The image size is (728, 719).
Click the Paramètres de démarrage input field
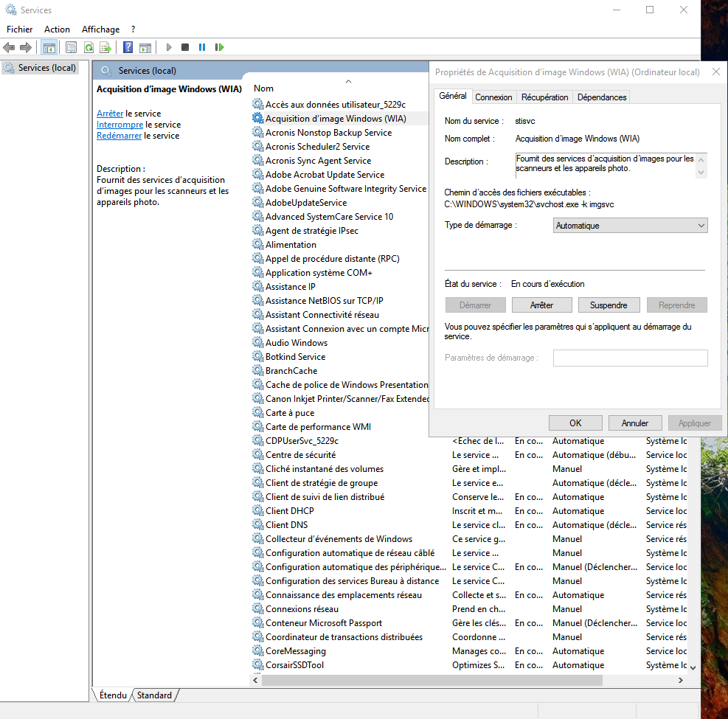630,358
